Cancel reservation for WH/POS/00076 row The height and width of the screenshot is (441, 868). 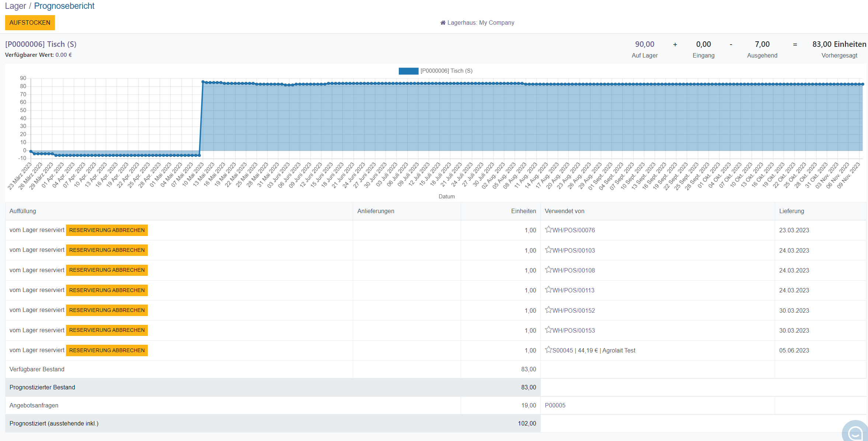click(x=107, y=230)
